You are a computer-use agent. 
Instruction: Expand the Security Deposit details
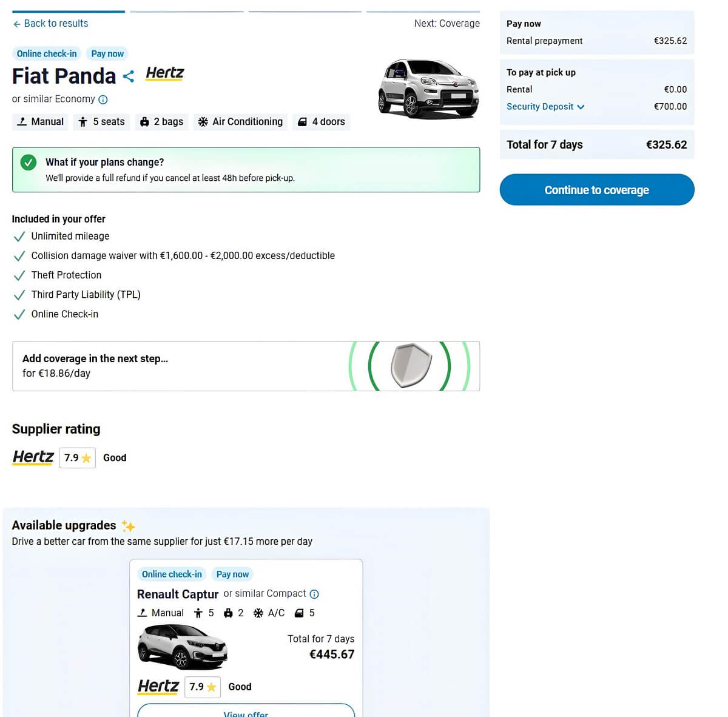545,107
